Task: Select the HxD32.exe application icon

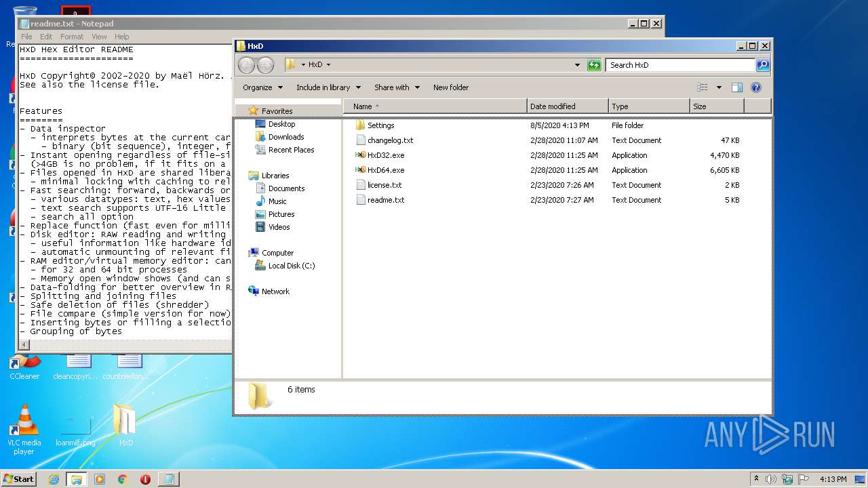Action: (361, 155)
